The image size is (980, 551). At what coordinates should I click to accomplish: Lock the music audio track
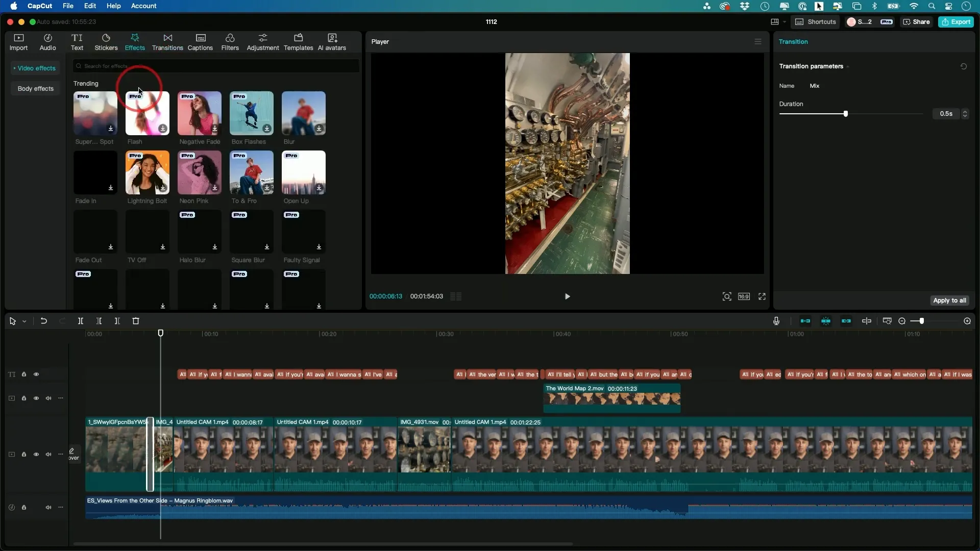click(24, 508)
